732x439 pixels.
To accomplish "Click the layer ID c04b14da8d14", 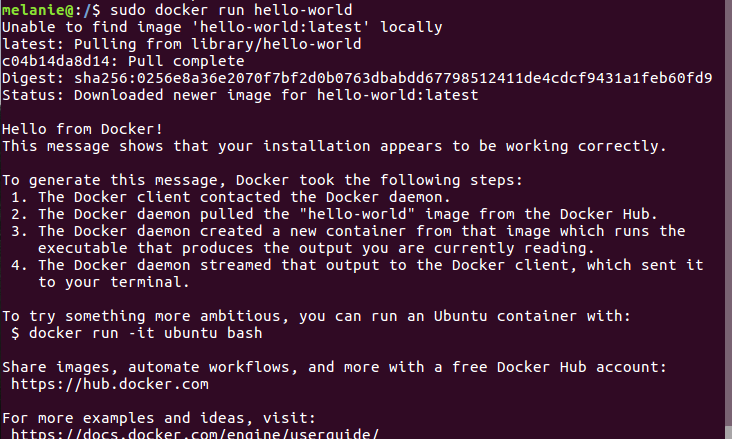I will (56, 61).
